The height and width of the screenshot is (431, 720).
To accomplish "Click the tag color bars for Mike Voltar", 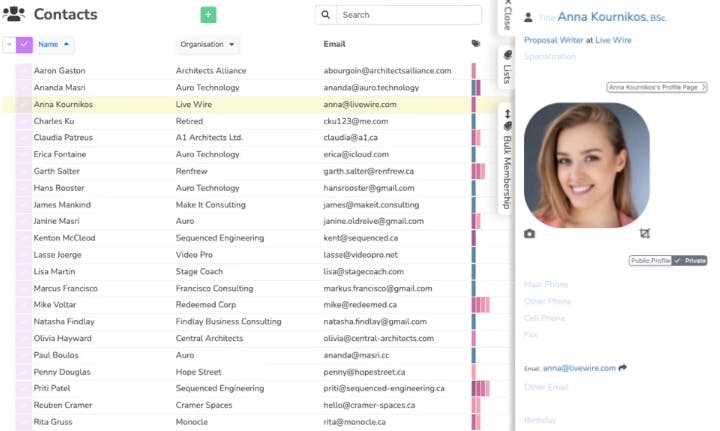I will tap(481, 305).
